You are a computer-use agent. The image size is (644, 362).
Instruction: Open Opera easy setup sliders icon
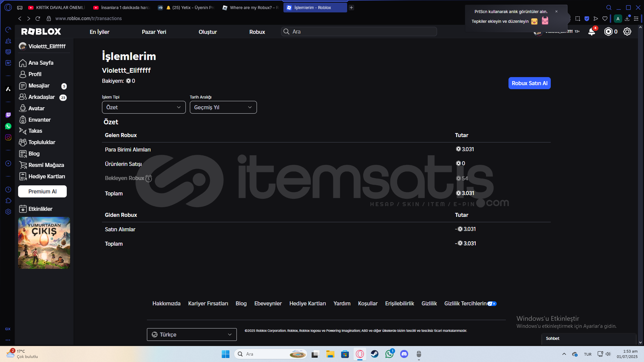[636, 19]
